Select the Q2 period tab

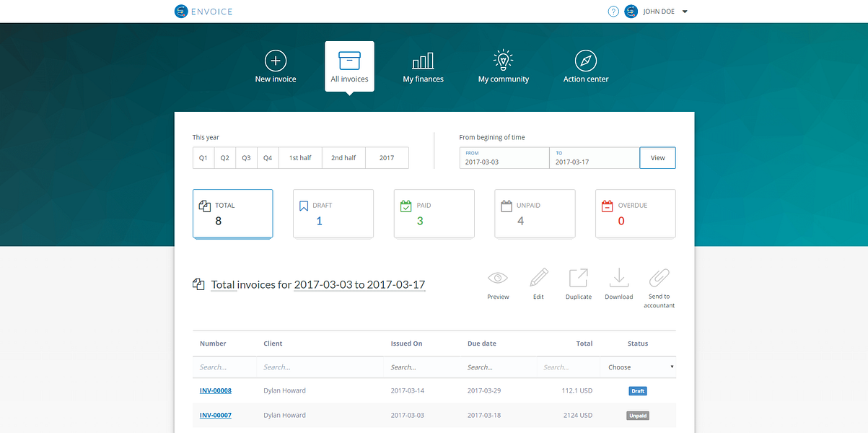pos(225,158)
